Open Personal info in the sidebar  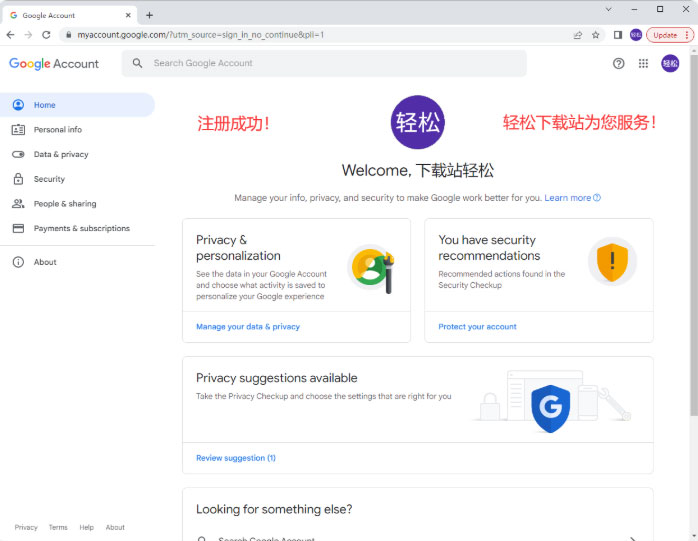[77, 130]
